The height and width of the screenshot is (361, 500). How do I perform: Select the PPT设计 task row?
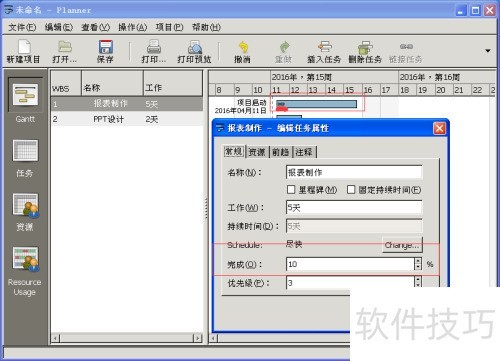127,119
